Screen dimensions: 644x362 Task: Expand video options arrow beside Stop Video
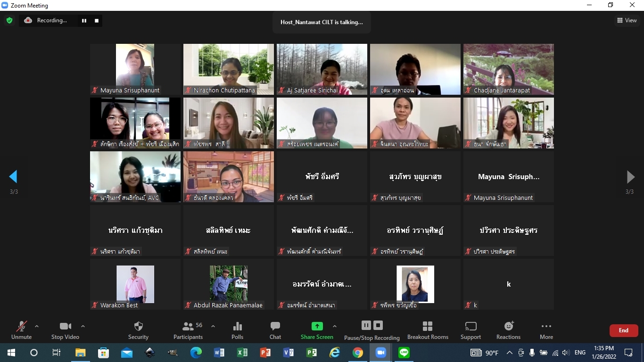pos(83,326)
